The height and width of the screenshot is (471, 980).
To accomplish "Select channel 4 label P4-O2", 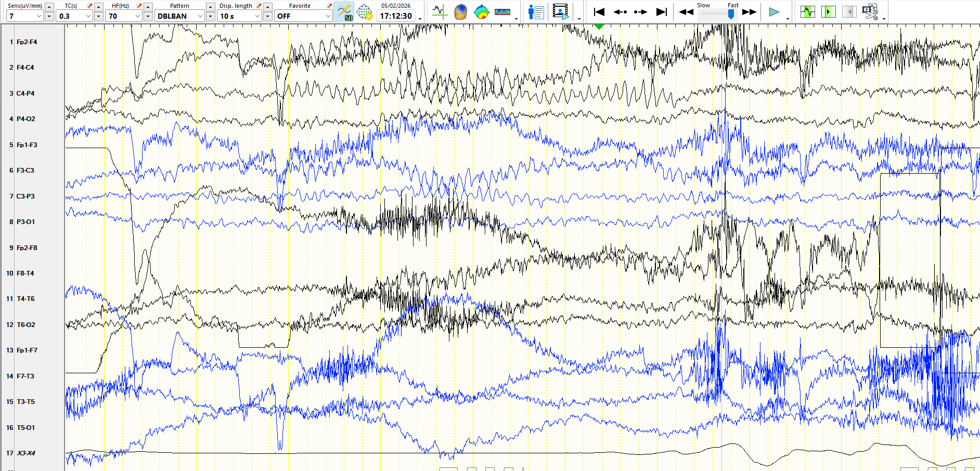I will click(x=26, y=119).
